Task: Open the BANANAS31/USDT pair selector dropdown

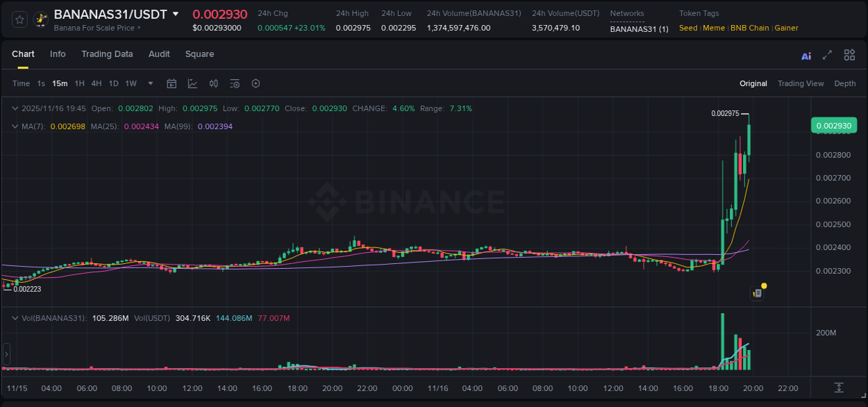Action: click(176, 13)
